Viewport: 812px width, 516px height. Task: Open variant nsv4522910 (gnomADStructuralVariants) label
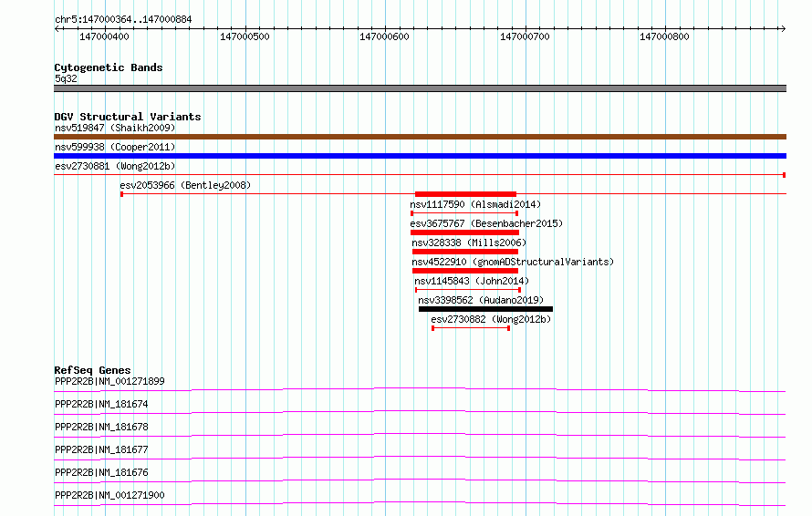[x=513, y=262]
